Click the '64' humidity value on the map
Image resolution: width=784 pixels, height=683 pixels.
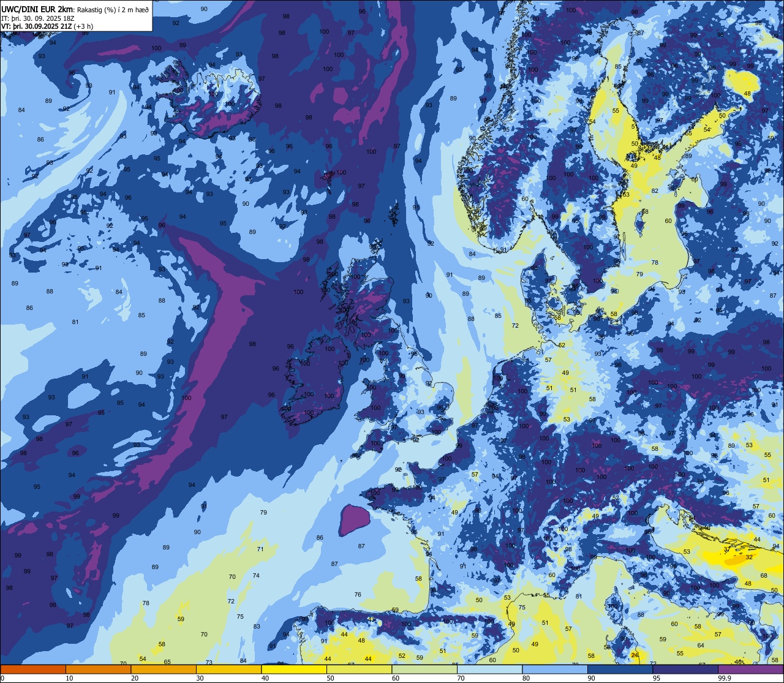click(701, 646)
